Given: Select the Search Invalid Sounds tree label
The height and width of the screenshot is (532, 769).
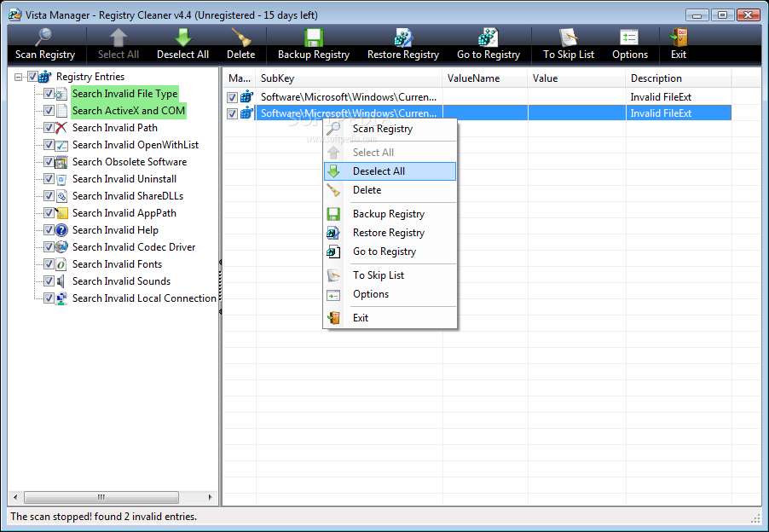Looking at the screenshot, I should click(122, 281).
